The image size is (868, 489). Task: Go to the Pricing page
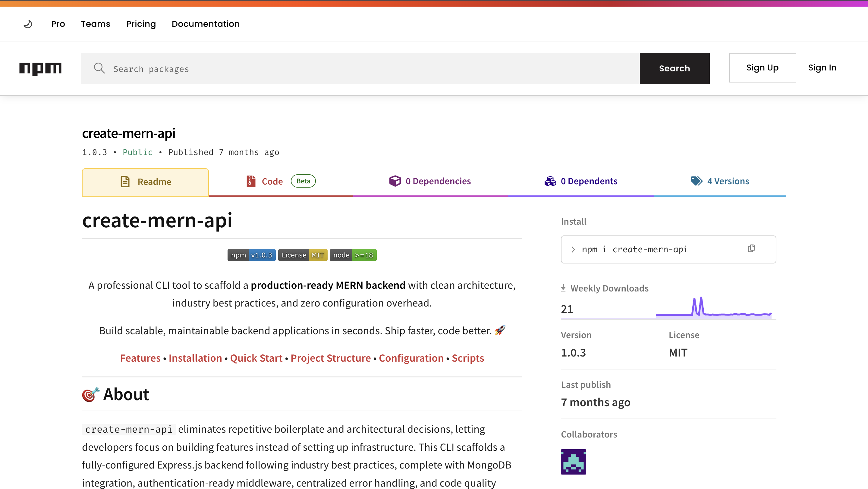point(141,24)
